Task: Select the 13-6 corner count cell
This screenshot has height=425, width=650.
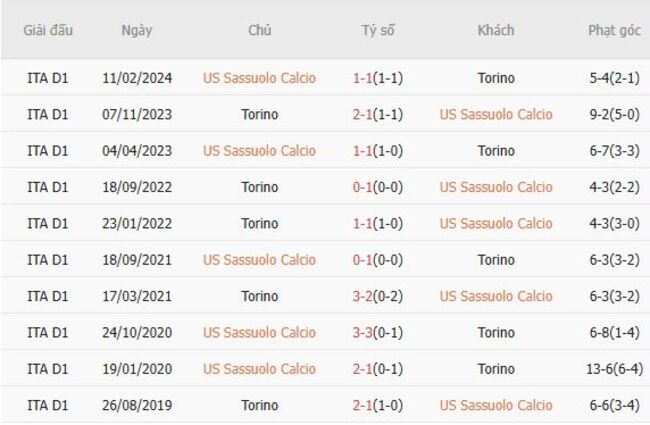Action: tap(615, 369)
